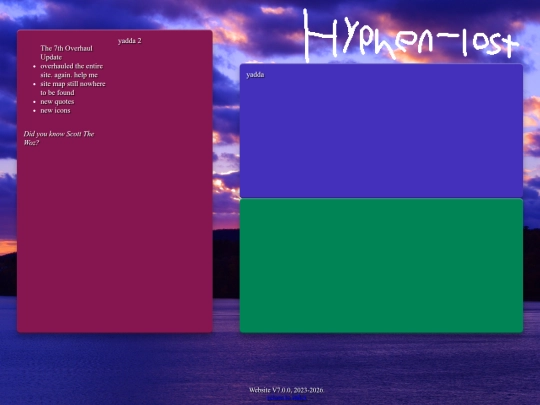Click the 'Did you know Scott The Woz?' quote

(59, 138)
